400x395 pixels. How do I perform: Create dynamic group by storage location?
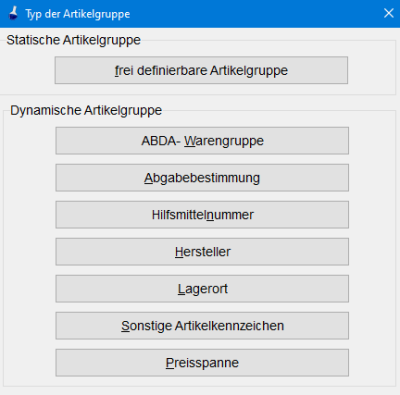pyautogui.click(x=202, y=289)
